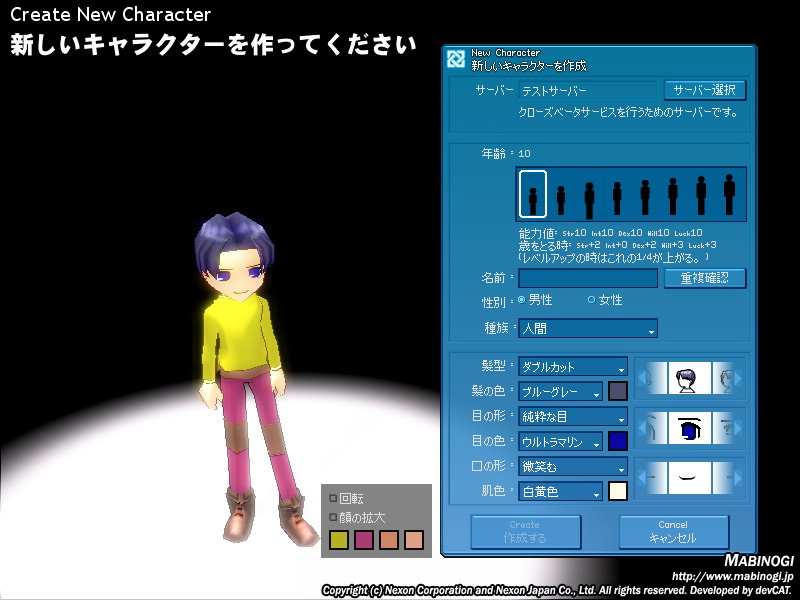Screen dimensions: 800x600
Task: Click the New Character window logo icon
Action: click(x=456, y=59)
